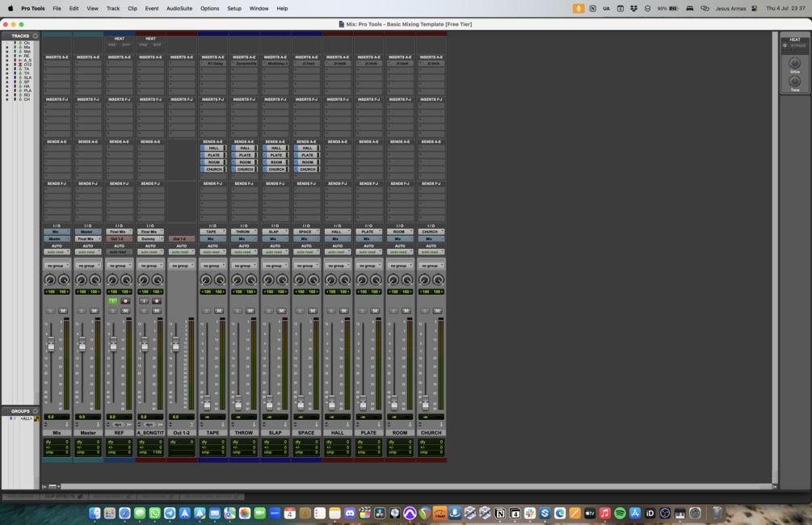Click right pan knob on Master track

click(95, 280)
